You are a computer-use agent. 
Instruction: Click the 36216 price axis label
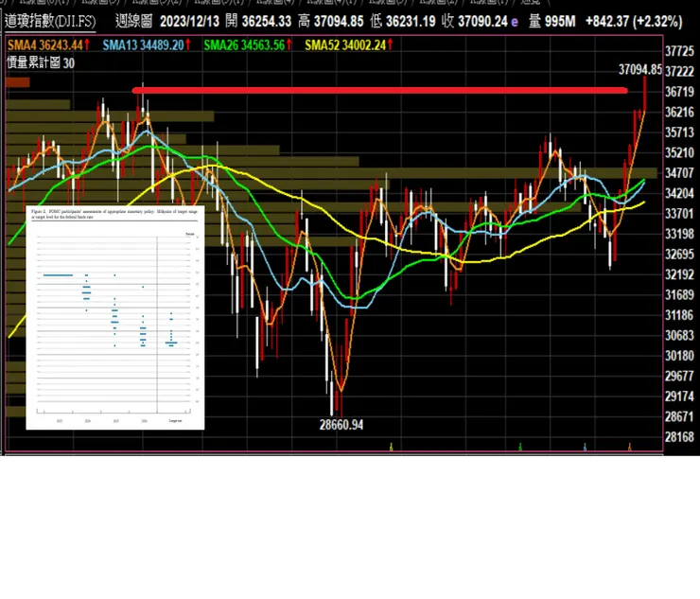[x=679, y=112]
